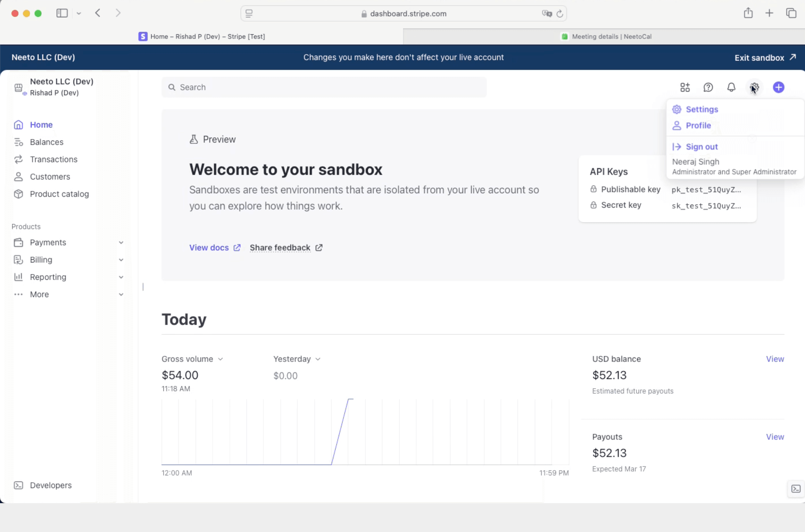Click the purple plus create button
Viewport: 805px width, 532px height.
click(x=778, y=87)
